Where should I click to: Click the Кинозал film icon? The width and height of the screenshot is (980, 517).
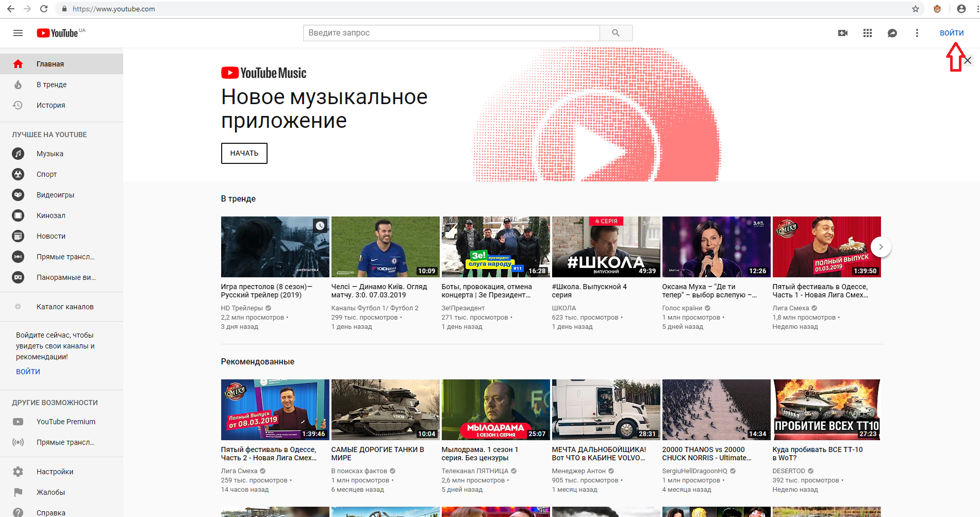click(18, 215)
